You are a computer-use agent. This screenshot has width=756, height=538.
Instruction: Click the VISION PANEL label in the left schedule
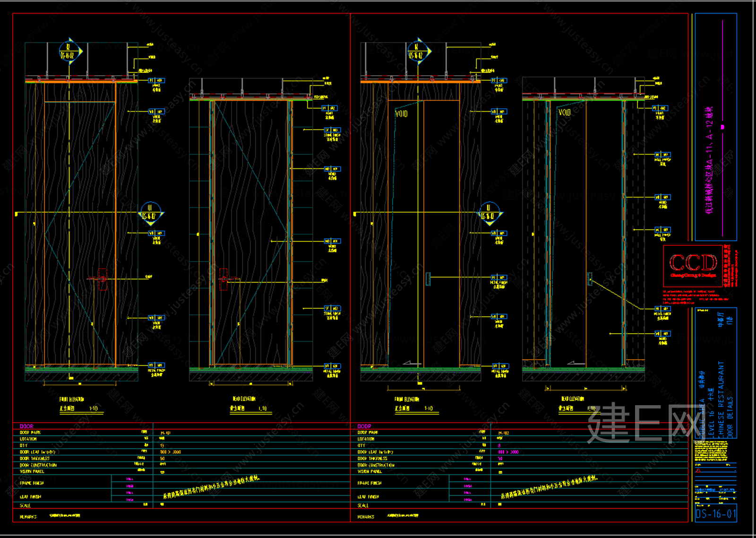[32, 472]
